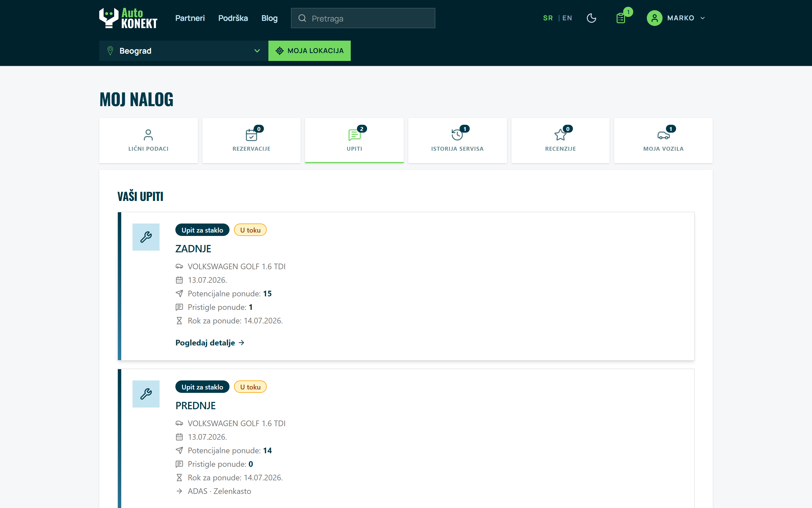
Task: Open Podrška menu item
Action: click(x=233, y=18)
